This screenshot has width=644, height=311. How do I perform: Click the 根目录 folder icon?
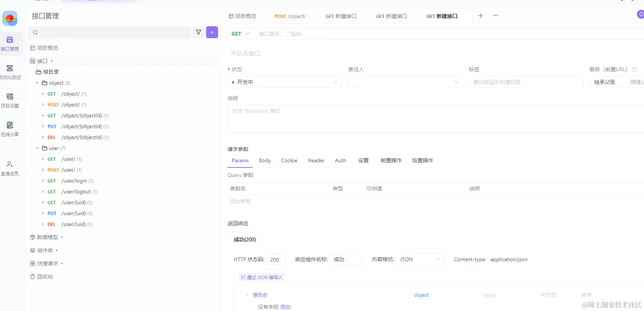click(x=39, y=72)
